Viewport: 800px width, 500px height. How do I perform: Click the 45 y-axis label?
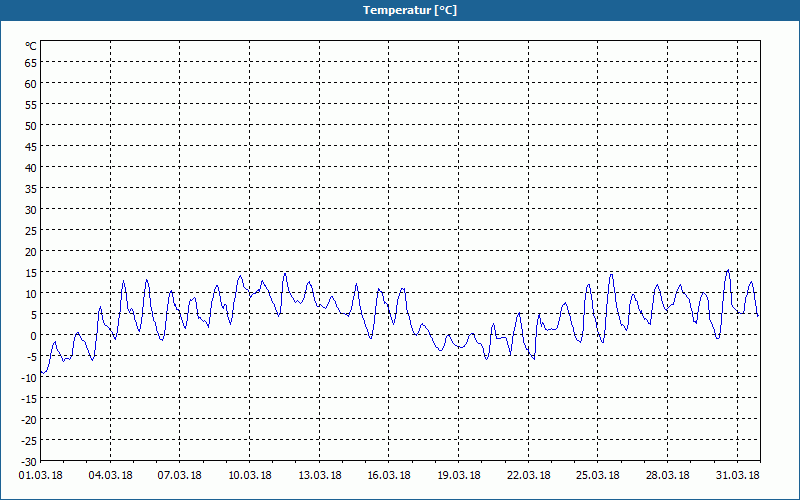31,146
